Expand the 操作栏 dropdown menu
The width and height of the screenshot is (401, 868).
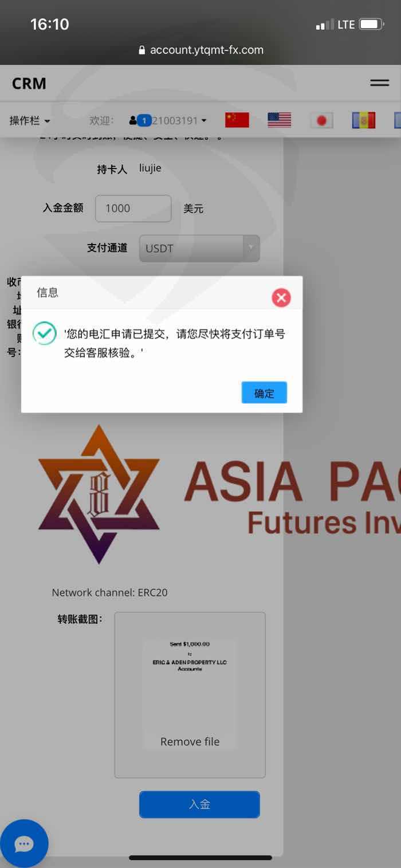click(30, 120)
